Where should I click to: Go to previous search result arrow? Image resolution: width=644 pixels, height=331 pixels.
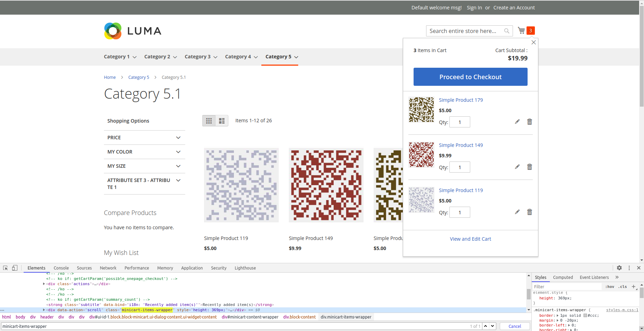[486, 326]
